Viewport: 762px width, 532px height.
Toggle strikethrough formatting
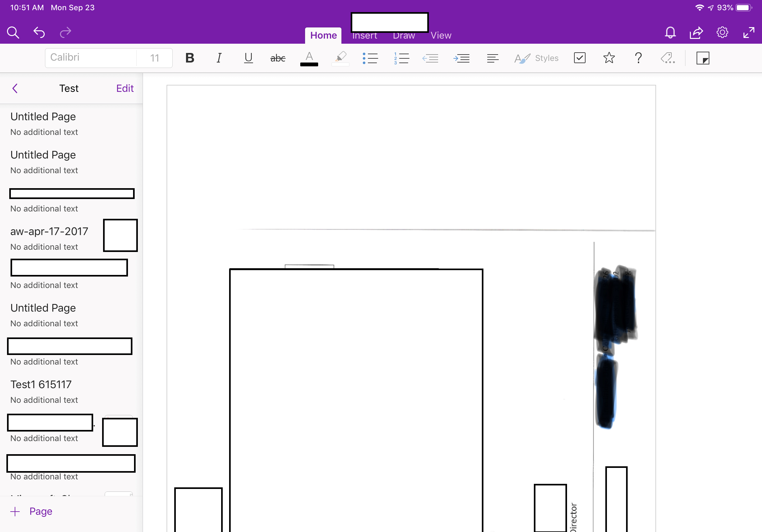(x=278, y=58)
